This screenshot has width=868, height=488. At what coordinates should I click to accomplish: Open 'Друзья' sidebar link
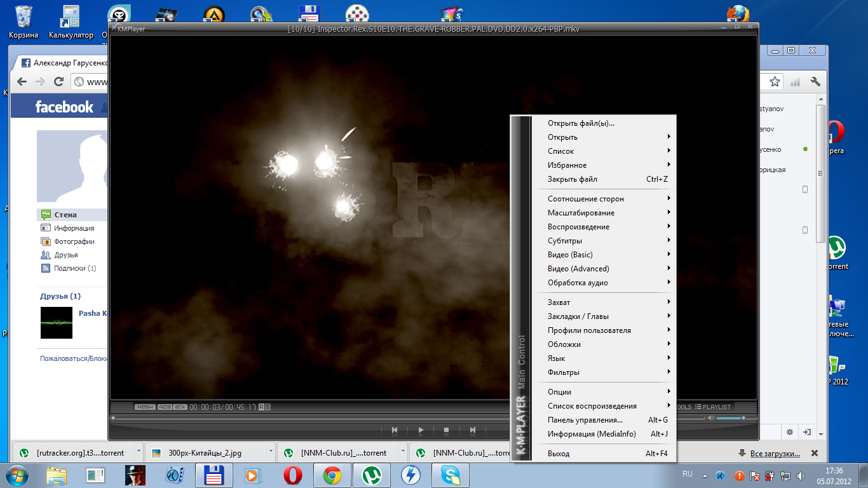point(66,255)
